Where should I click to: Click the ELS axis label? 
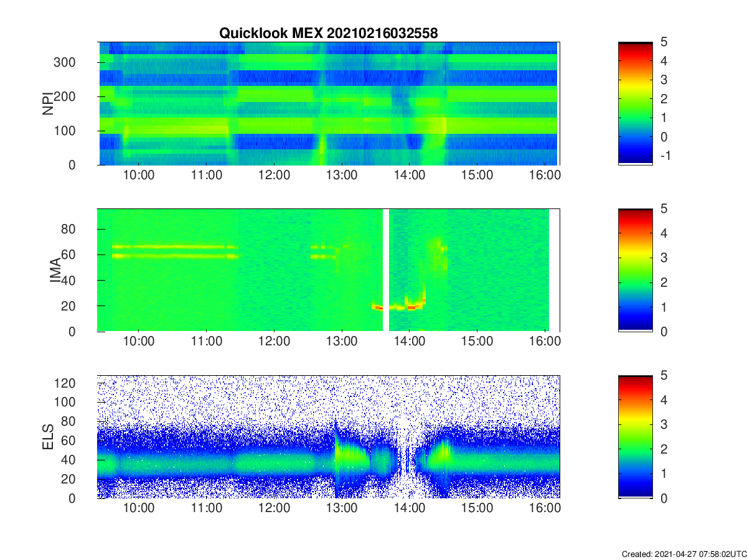[x=47, y=437]
